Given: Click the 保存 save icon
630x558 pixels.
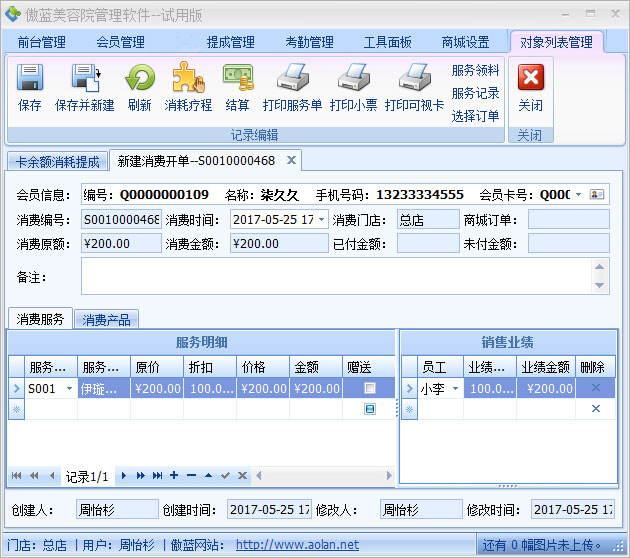Looking at the screenshot, I should tap(30, 79).
